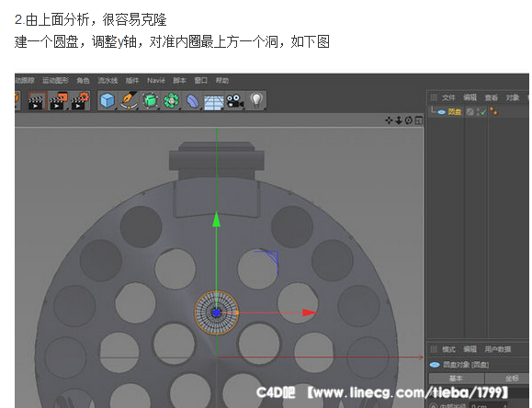Open the Navié menu
This screenshot has height=408, width=532.
(155, 81)
